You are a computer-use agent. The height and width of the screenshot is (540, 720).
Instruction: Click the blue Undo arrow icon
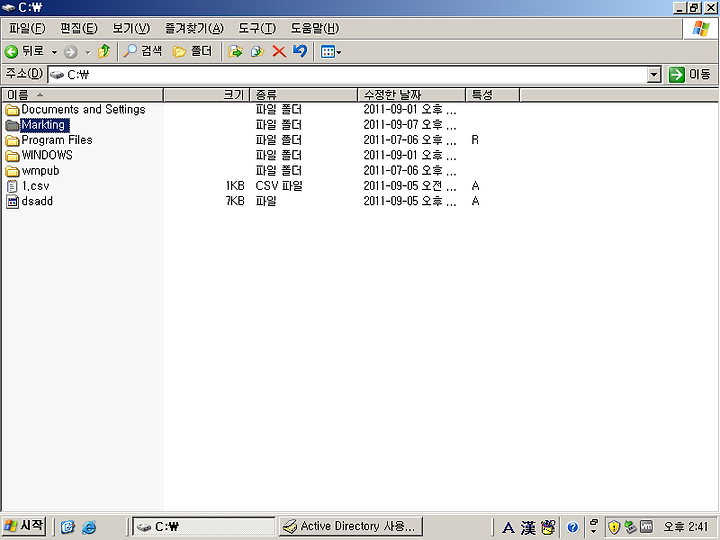[x=299, y=51]
